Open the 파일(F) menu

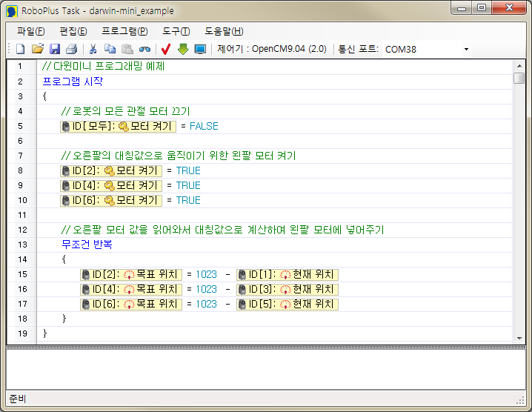tap(30, 31)
